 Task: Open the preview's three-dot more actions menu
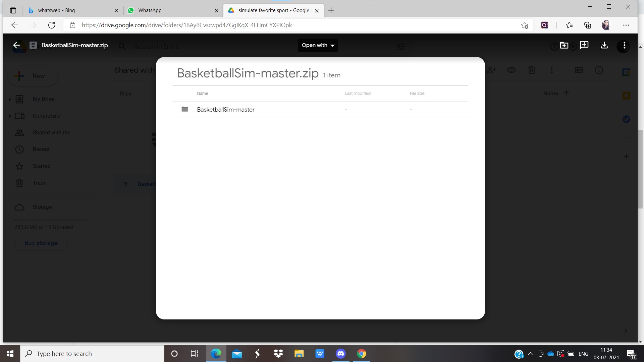(624, 45)
